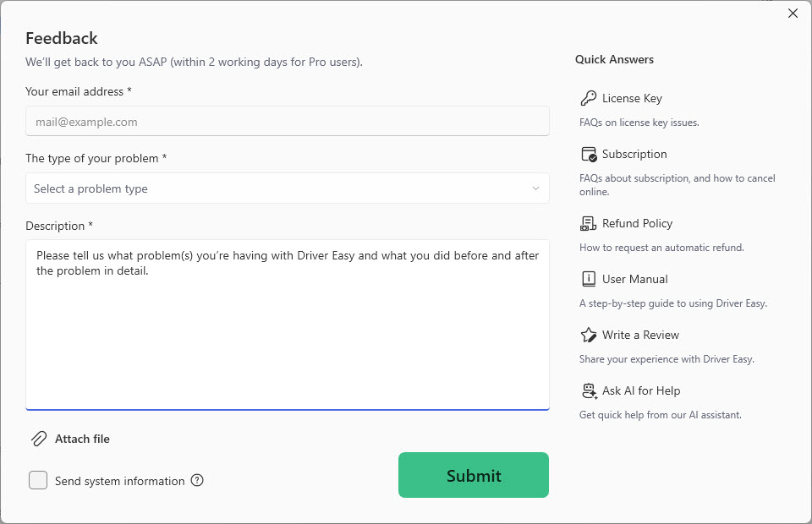The image size is (812, 524).
Task: Click the User Manual book icon
Action: click(x=589, y=279)
